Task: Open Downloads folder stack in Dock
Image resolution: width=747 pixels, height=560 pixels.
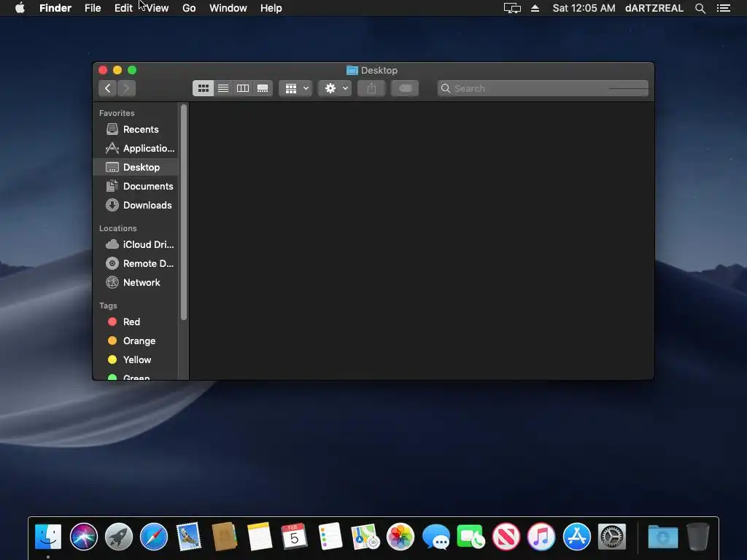Action: [x=662, y=537]
